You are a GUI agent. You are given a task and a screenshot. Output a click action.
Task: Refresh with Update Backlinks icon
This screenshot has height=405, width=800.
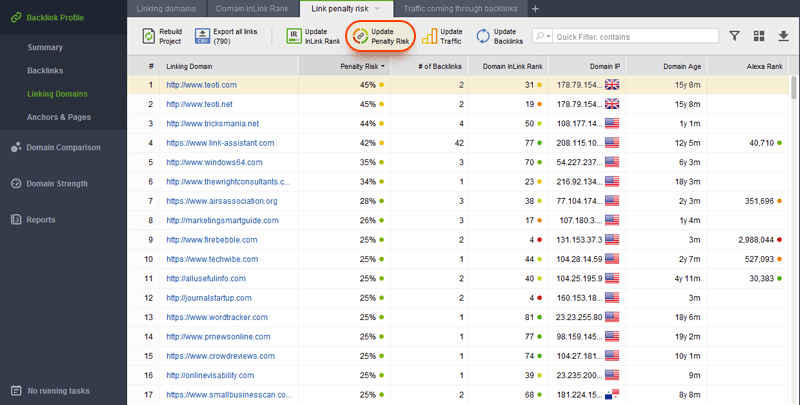[483, 36]
